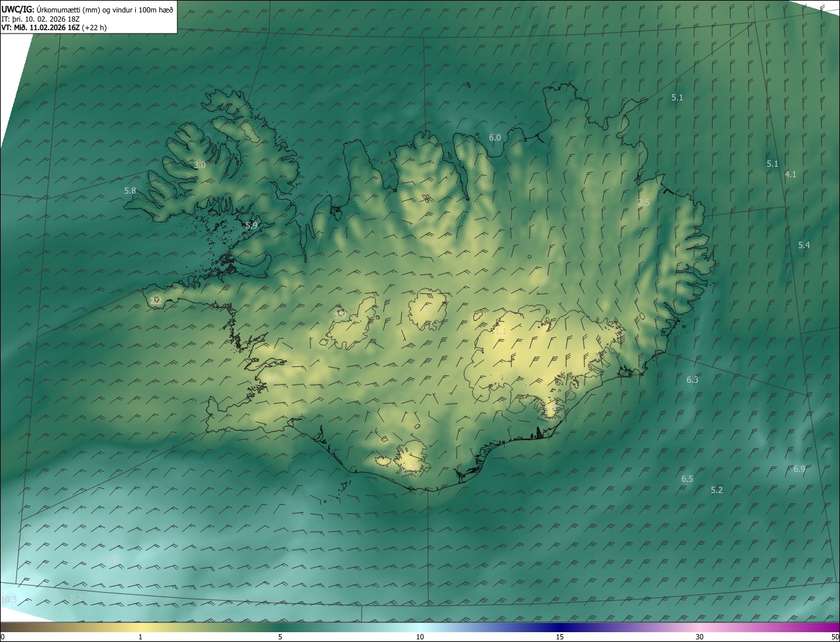840x642 pixels.
Task: Click the '50' tick on the colour scale
Action: 835,637
